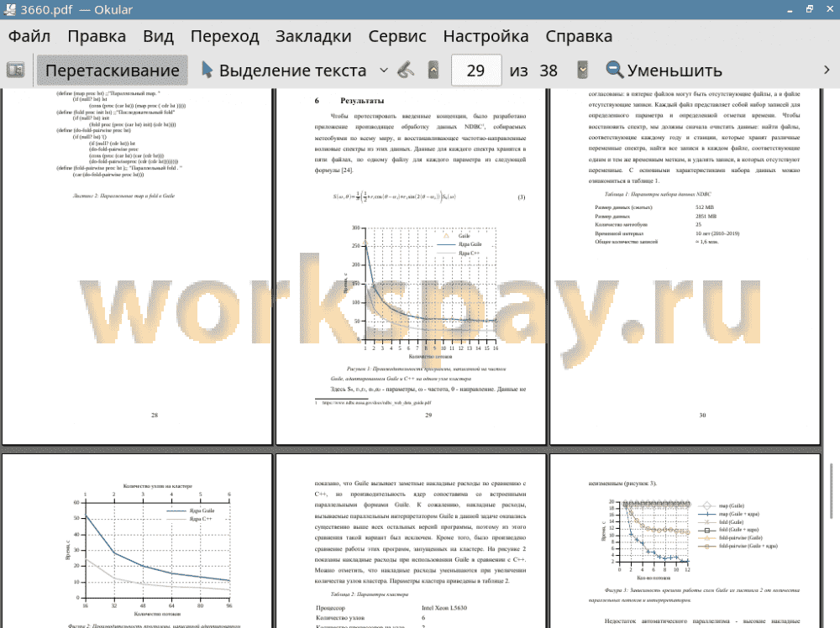840x628 pixels.
Task: Restore down the Okular window
Action: [x=810, y=9]
